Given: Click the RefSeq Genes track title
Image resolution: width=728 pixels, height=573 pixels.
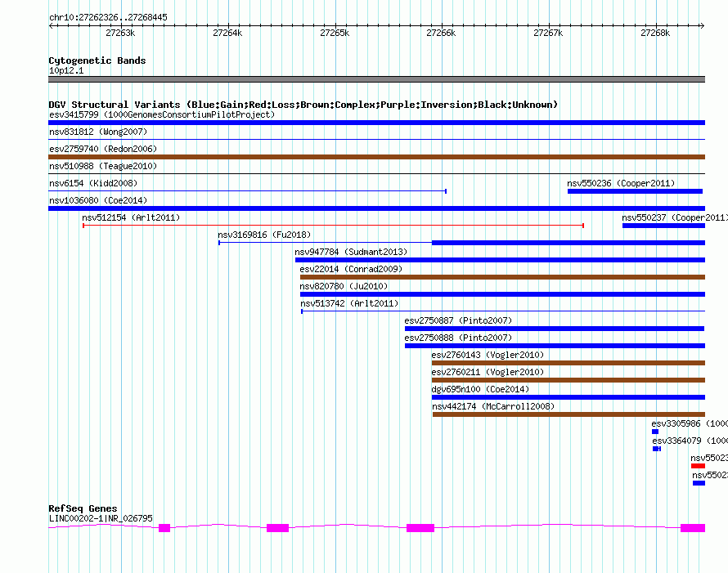Looking at the screenshot, I should [x=83, y=508].
